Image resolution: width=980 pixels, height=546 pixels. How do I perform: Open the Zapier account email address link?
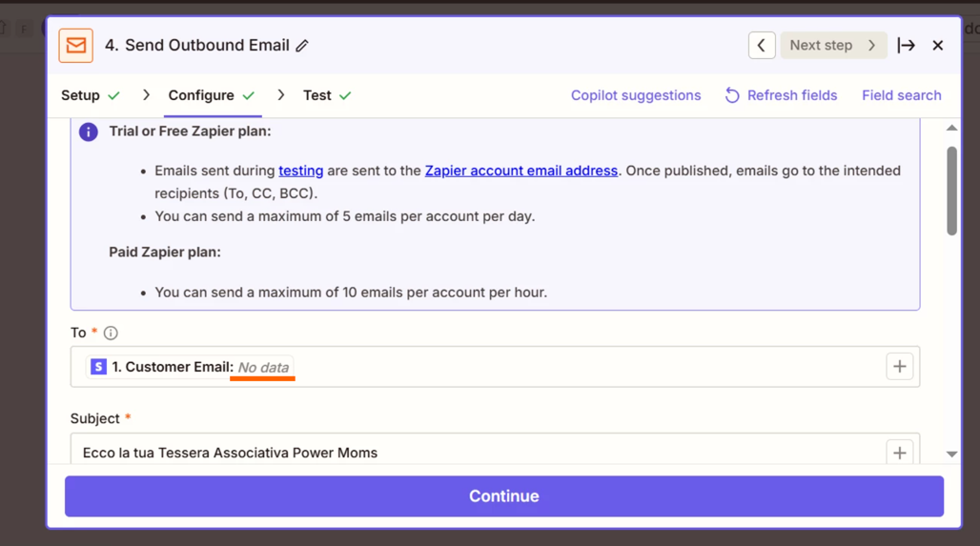point(521,171)
